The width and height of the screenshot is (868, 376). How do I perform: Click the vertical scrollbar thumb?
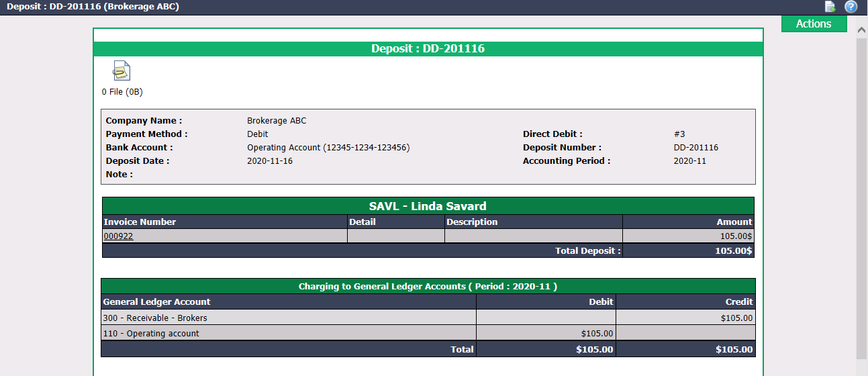[x=861, y=199]
